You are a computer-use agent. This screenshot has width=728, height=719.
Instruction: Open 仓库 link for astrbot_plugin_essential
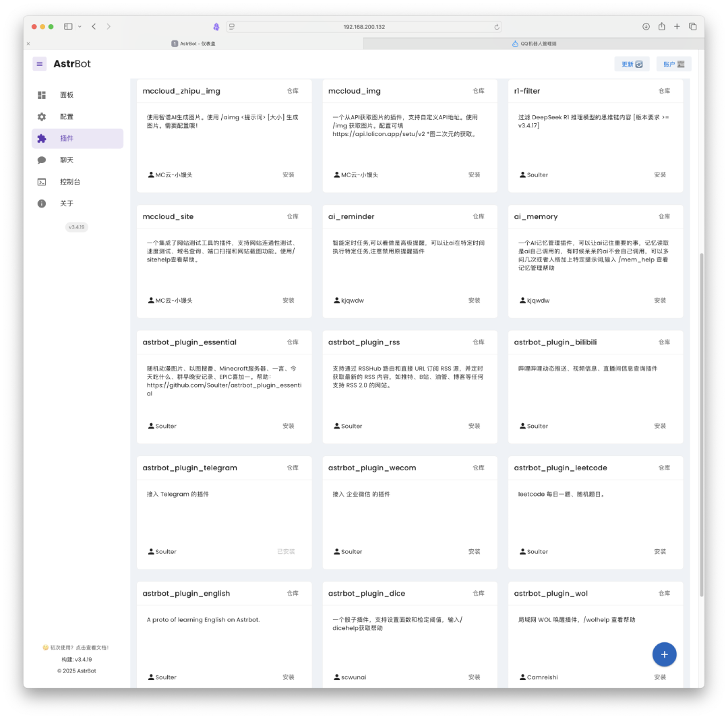click(293, 342)
